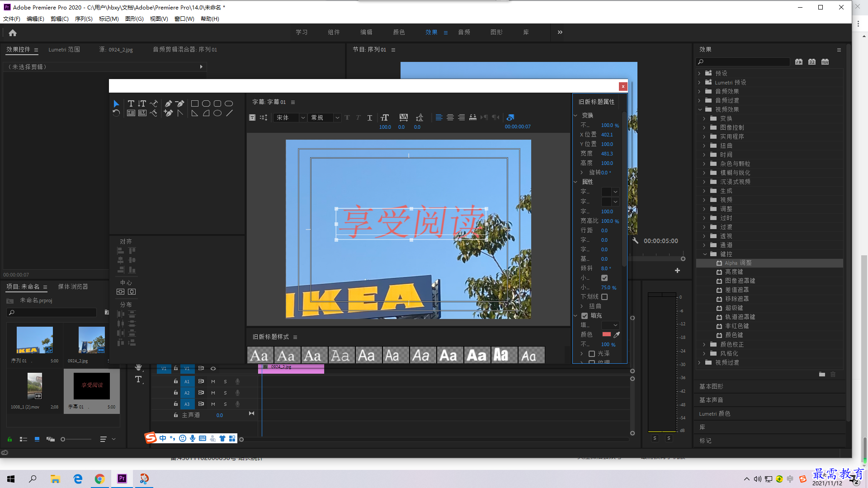Select the Delete Anchor Point tool
868x488 pixels.
coord(180,103)
